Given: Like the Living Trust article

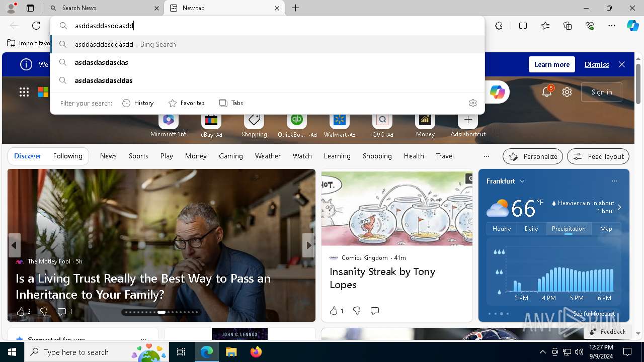Looking at the screenshot, I should coord(21,312).
